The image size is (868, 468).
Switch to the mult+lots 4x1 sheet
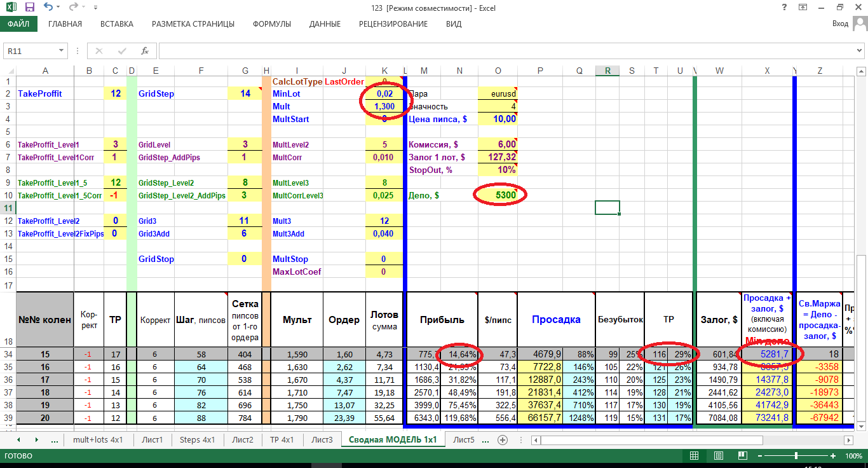pyautogui.click(x=98, y=439)
